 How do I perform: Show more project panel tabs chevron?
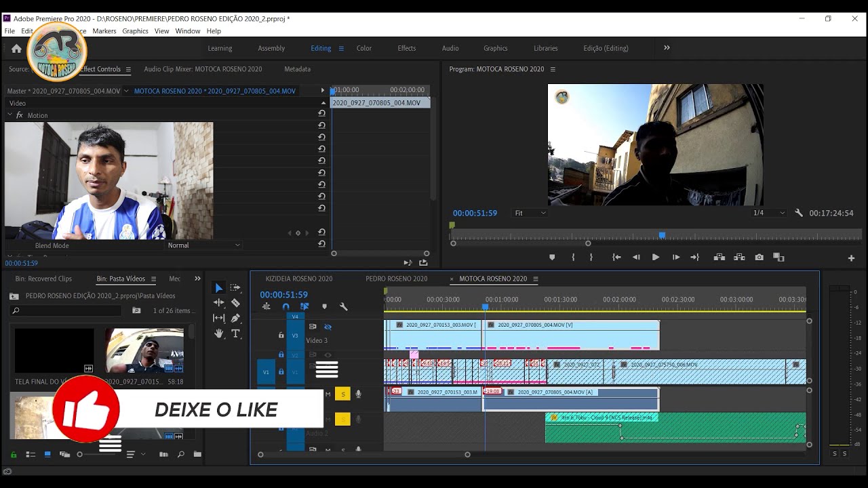click(x=197, y=279)
